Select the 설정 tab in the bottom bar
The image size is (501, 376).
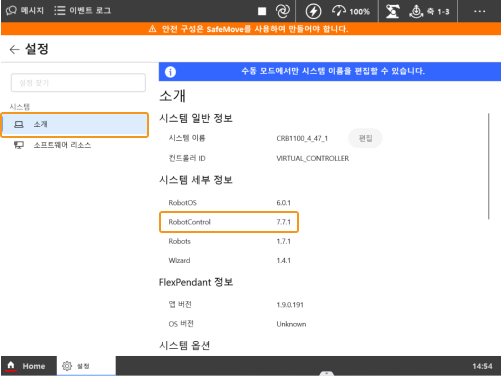[86, 366]
